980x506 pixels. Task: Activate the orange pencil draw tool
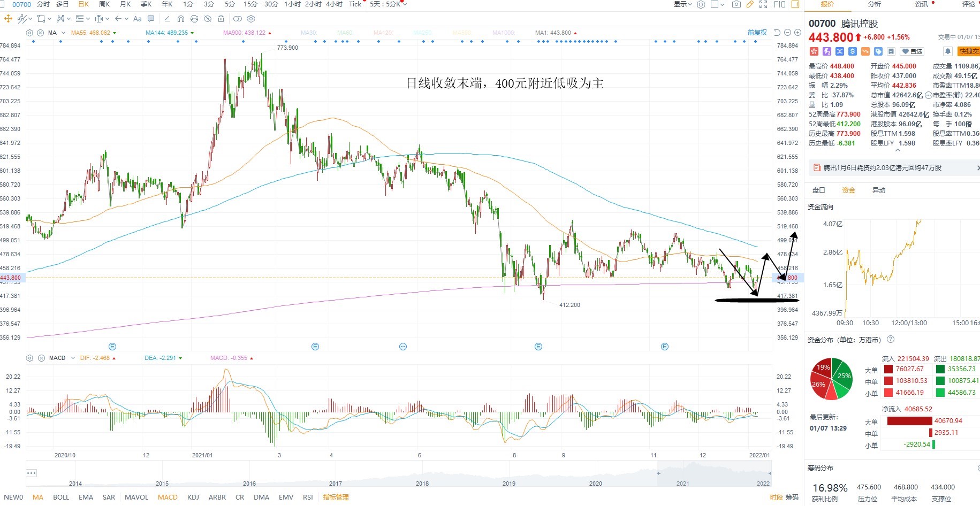point(750,4)
